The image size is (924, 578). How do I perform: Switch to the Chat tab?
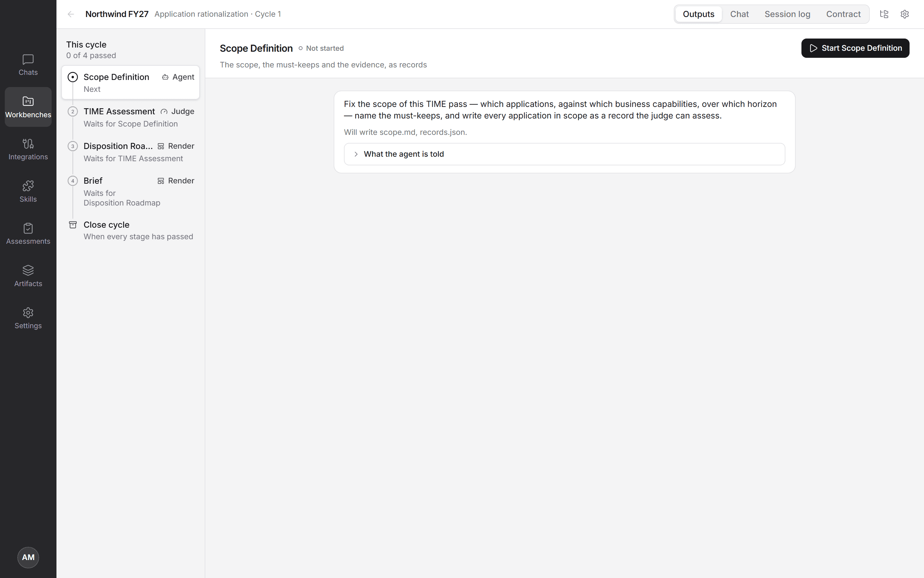[x=739, y=14]
